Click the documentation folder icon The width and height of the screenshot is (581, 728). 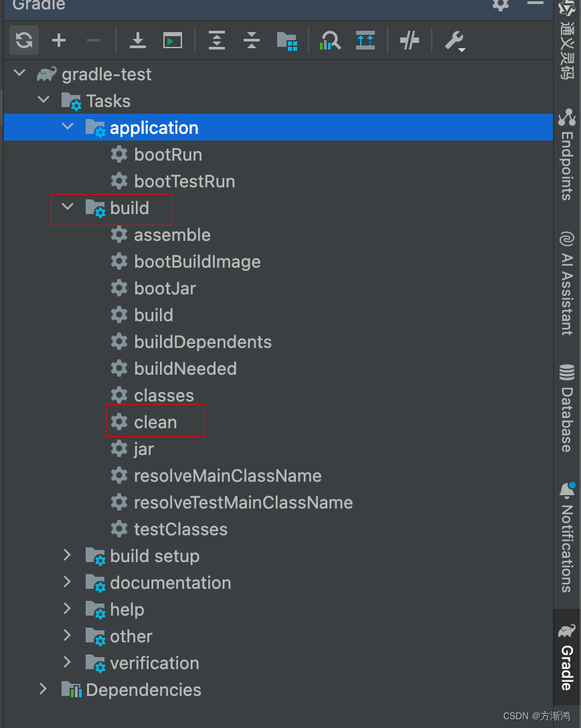point(96,583)
